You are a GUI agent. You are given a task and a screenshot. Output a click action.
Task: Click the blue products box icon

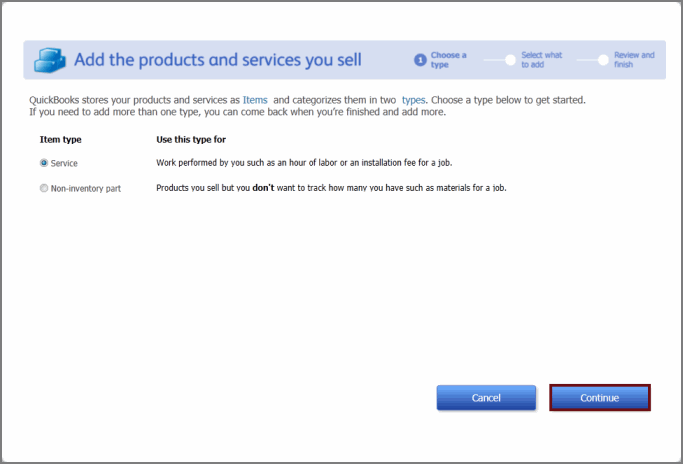point(50,60)
